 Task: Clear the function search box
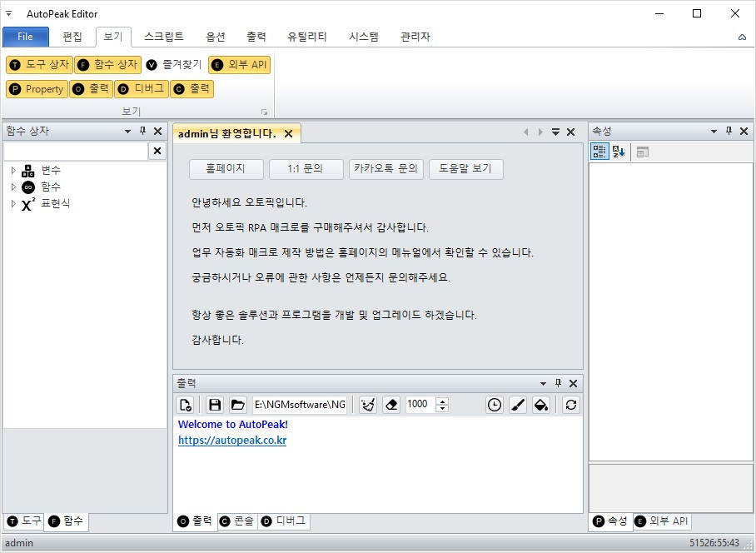[157, 151]
